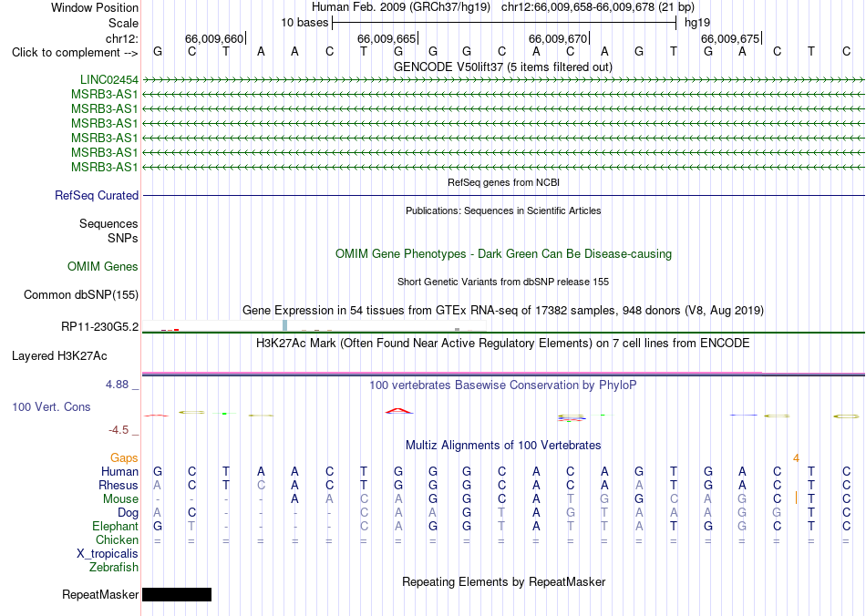Select the Zebrafish species label

(x=114, y=567)
